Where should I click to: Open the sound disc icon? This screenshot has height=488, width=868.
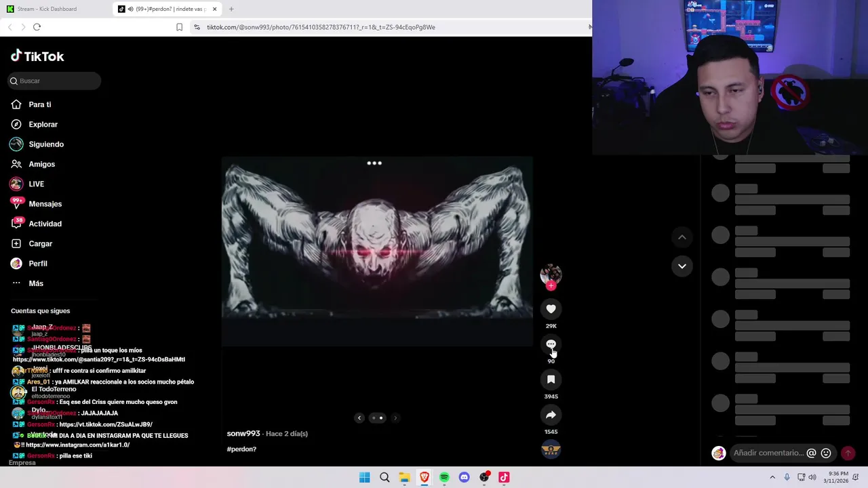pyautogui.click(x=551, y=449)
